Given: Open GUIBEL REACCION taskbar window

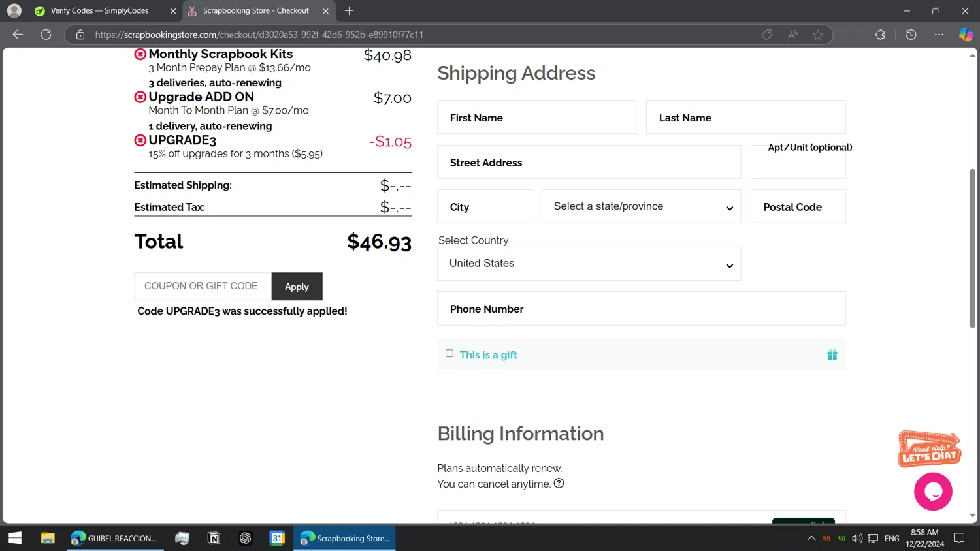Looking at the screenshot, I should pos(115,538).
